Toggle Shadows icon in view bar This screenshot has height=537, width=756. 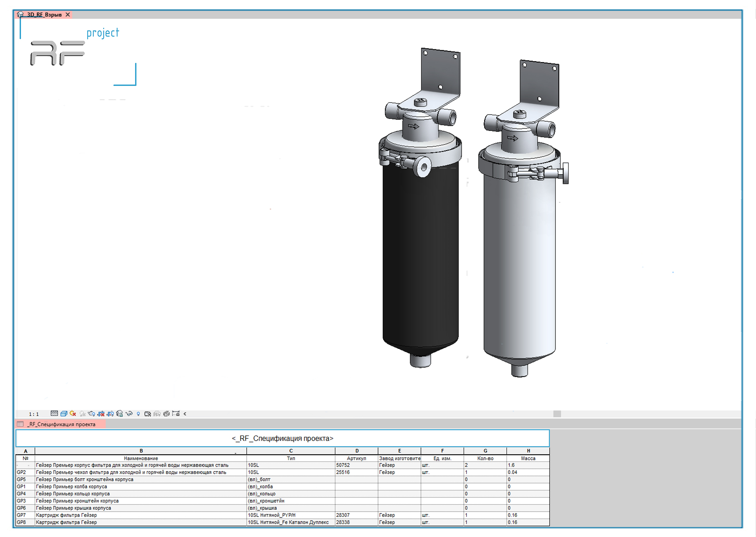click(82, 414)
